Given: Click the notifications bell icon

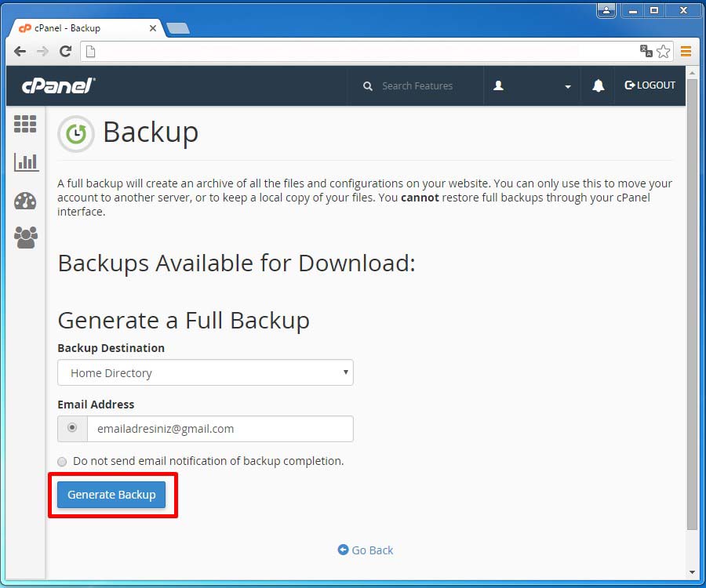Looking at the screenshot, I should (598, 85).
